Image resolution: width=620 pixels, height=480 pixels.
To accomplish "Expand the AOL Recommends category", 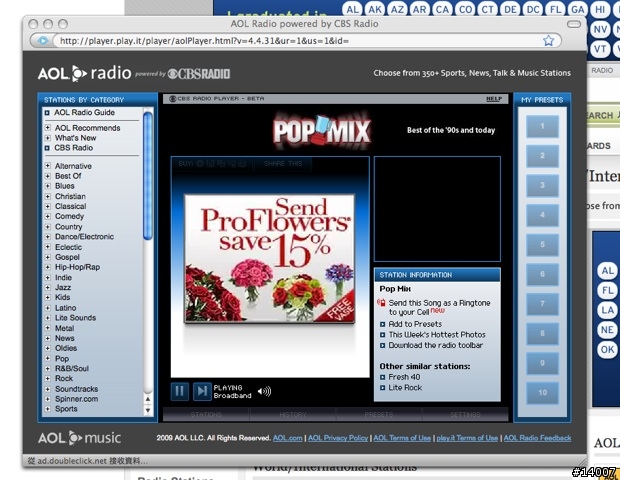I will [47, 128].
